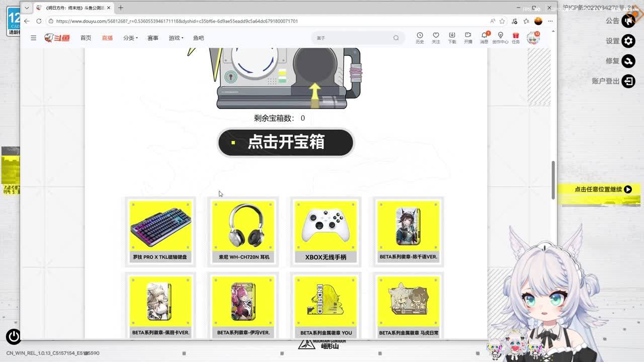Open the 公告 announcement icon
The image size is (644, 362).
point(628,21)
